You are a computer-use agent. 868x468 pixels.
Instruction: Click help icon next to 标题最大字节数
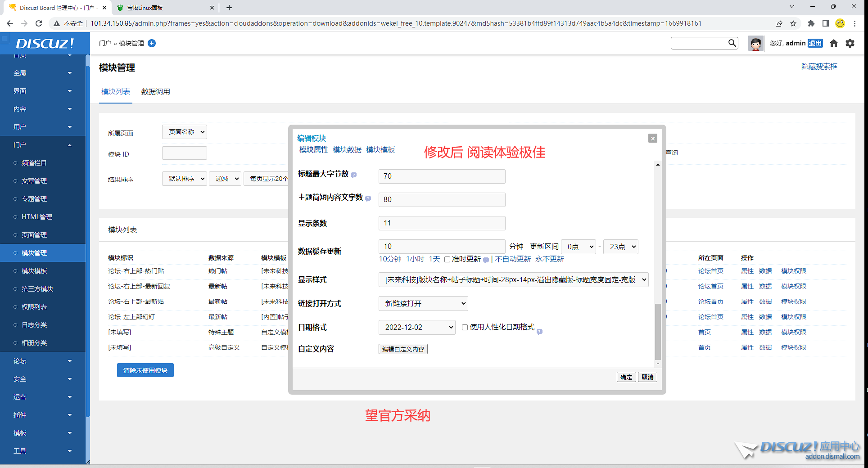pos(353,175)
